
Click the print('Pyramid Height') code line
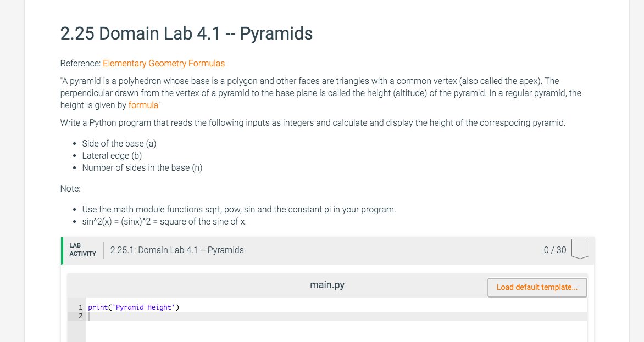pyautogui.click(x=134, y=307)
